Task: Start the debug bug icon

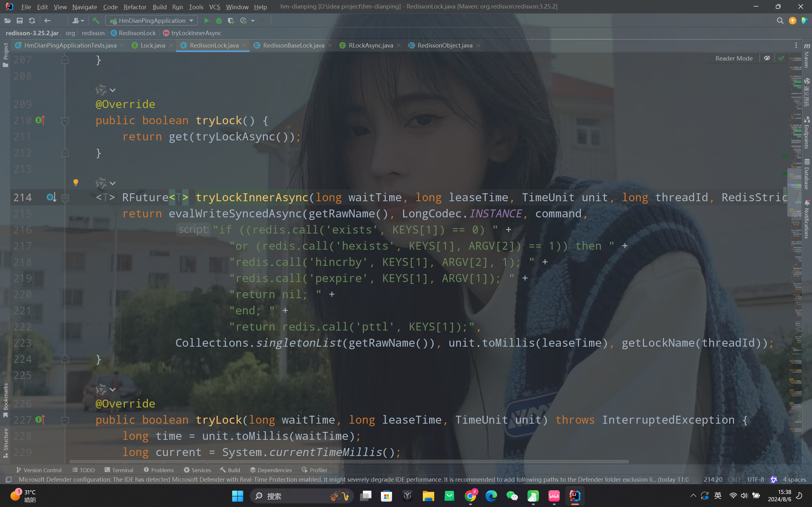Action: (x=219, y=21)
